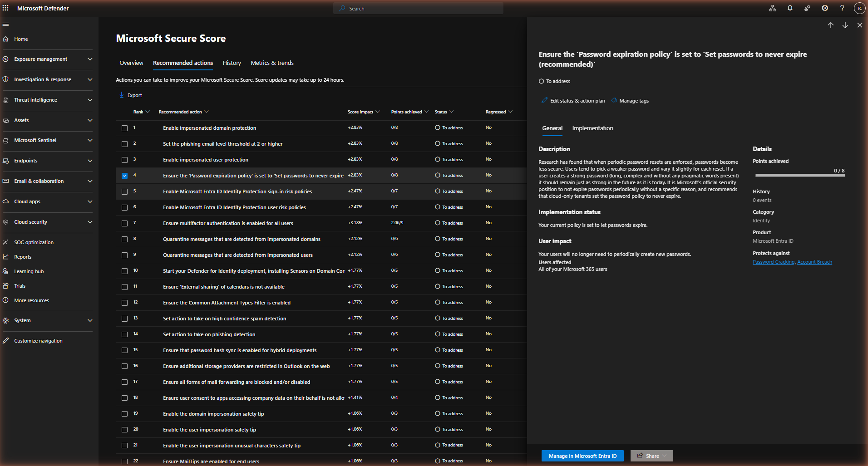Click Manage in Microsoft Entra ID button
This screenshot has width=868, height=466.
pyautogui.click(x=582, y=456)
